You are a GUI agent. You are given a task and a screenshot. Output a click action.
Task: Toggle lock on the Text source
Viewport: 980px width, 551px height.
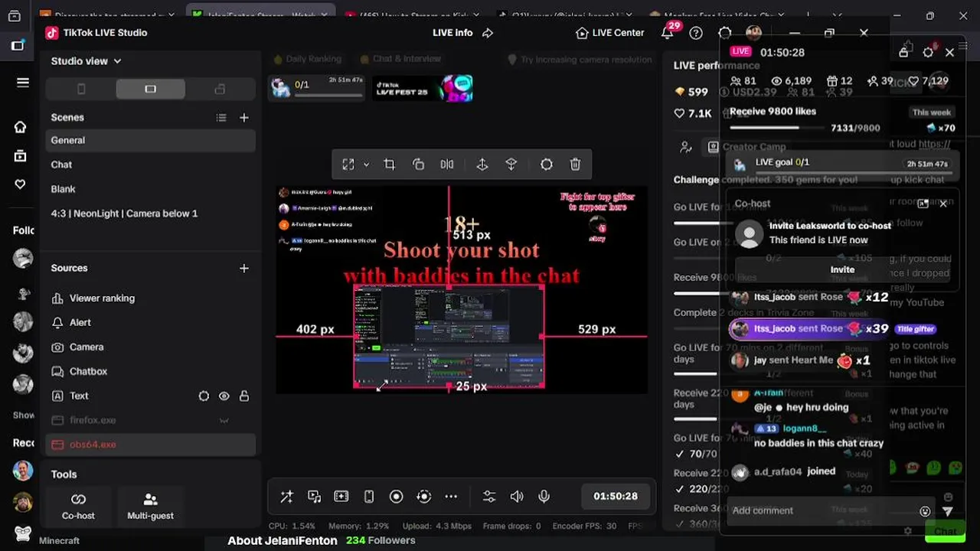(244, 396)
